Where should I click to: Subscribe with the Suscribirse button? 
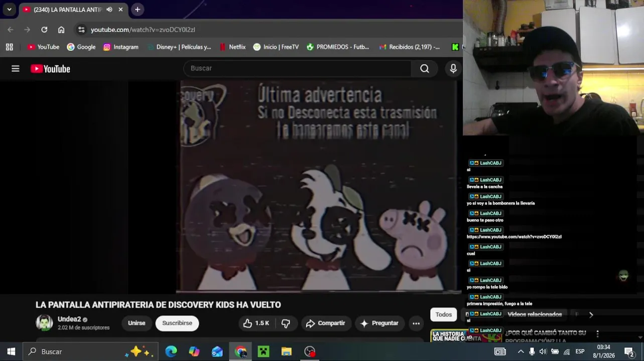pyautogui.click(x=177, y=323)
